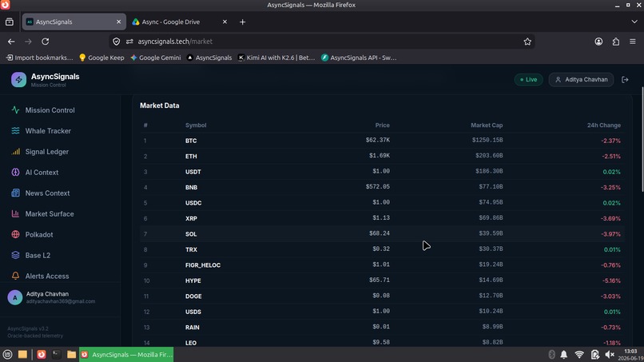This screenshot has width=644, height=362.
Task: Open Firefox account icon
Action: pos(598,42)
